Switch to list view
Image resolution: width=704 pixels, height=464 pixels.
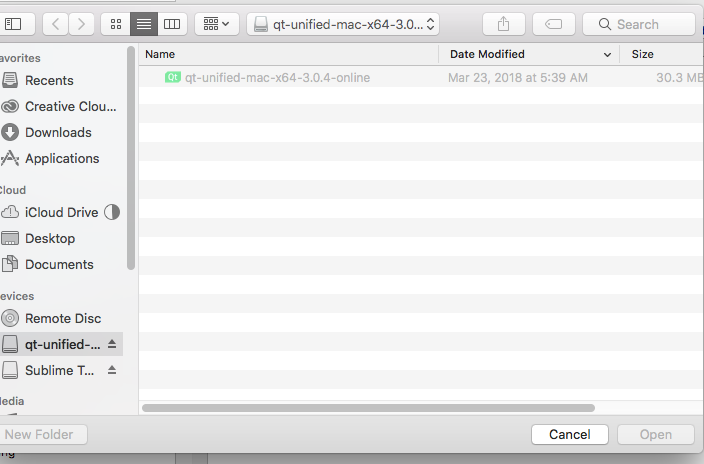(x=144, y=24)
